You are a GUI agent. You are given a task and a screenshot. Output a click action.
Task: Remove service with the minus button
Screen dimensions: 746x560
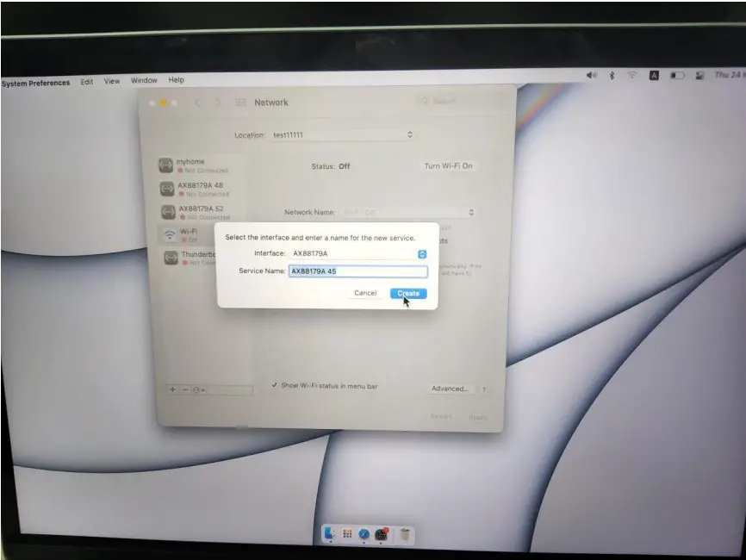coord(185,389)
